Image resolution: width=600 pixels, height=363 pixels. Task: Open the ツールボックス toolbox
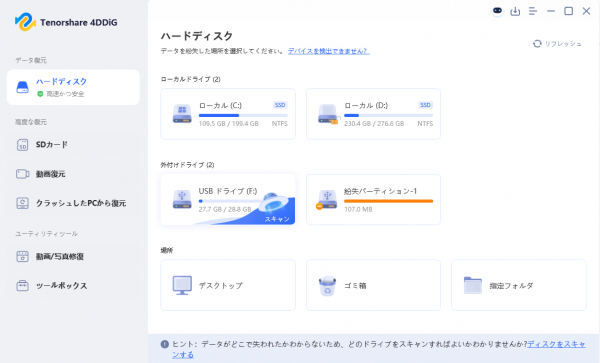point(73,286)
